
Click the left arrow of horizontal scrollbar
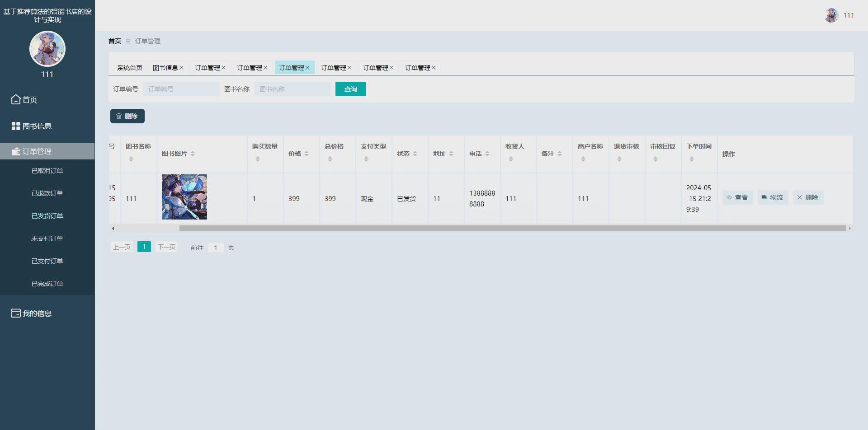coord(113,229)
